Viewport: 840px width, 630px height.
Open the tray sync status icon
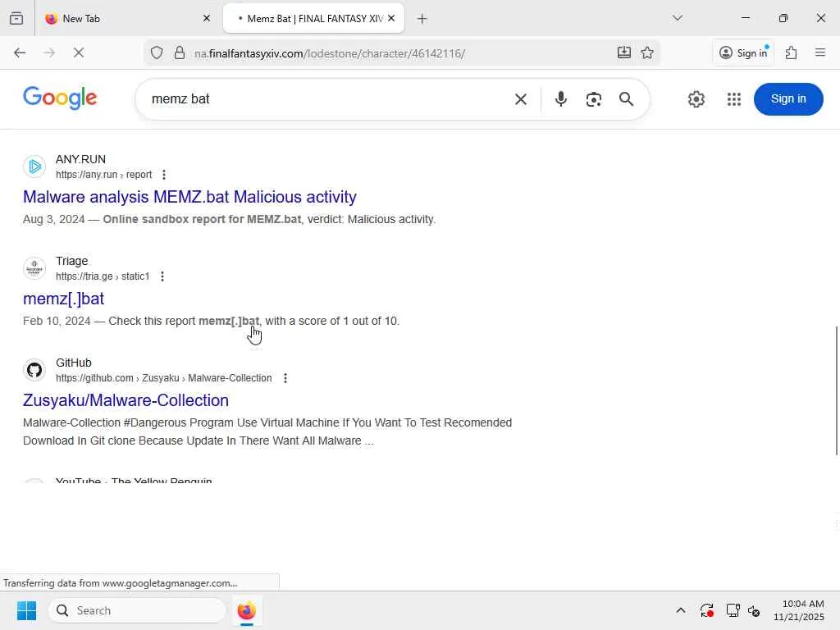point(706,610)
